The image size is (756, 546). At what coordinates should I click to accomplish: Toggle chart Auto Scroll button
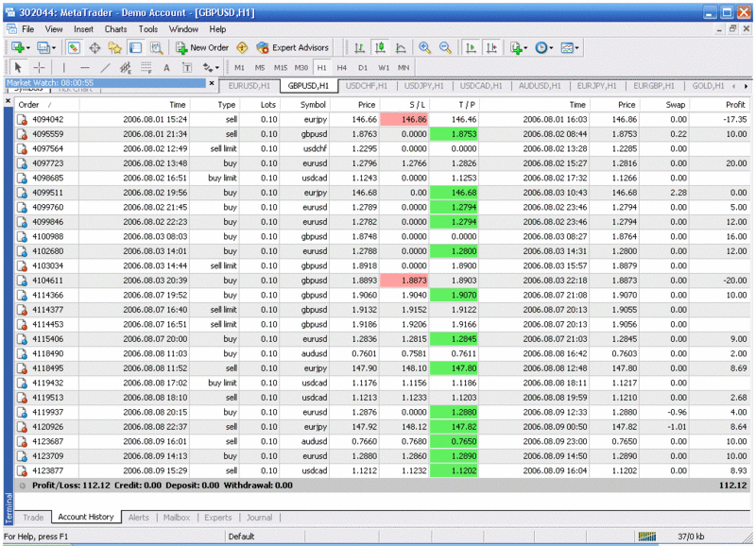pyautogui.click(x=471, y=48)
